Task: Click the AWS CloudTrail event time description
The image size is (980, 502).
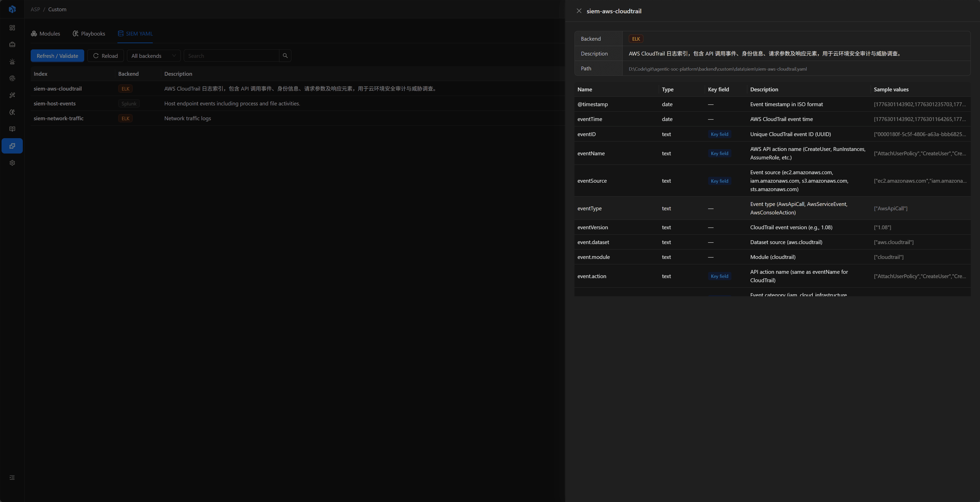Action: pyautogui.click(x=781, y=119)
